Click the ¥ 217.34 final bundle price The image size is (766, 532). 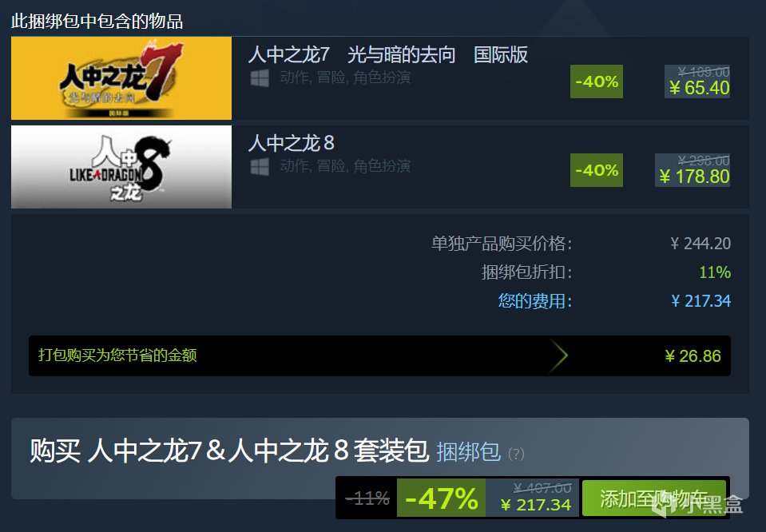pos(536,505)
